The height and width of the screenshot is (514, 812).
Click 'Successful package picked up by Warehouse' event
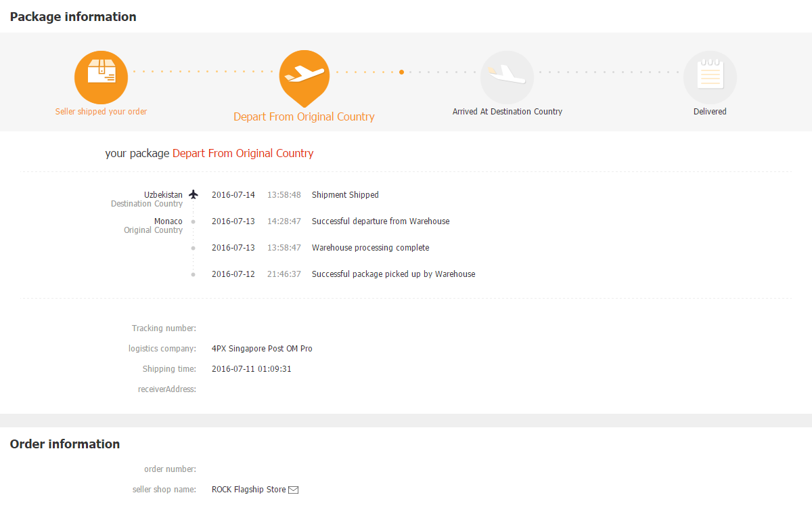393,274
